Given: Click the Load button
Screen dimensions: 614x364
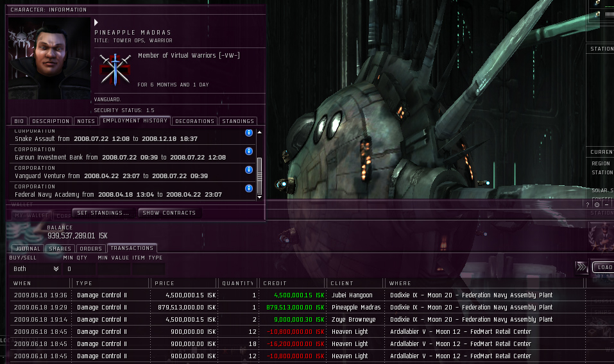Looking at the screenshot, I should tap(604, 267).
